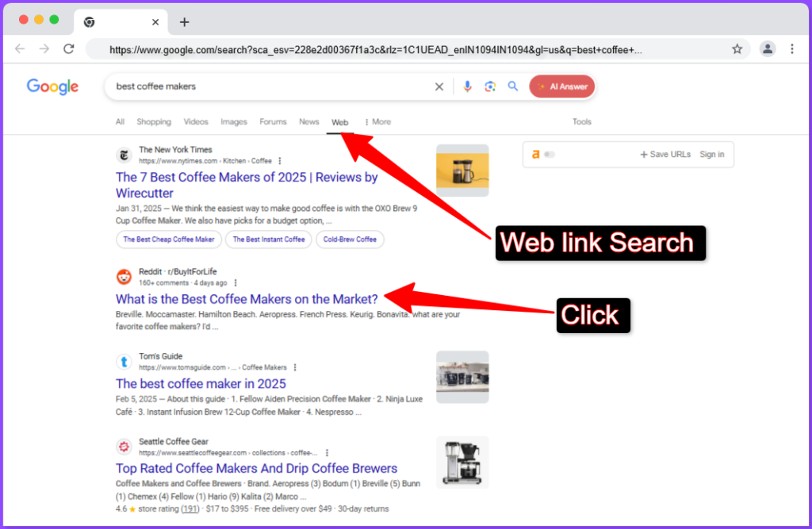Click the New York Times favicon

pyautogui.click(x=124, y=155)
